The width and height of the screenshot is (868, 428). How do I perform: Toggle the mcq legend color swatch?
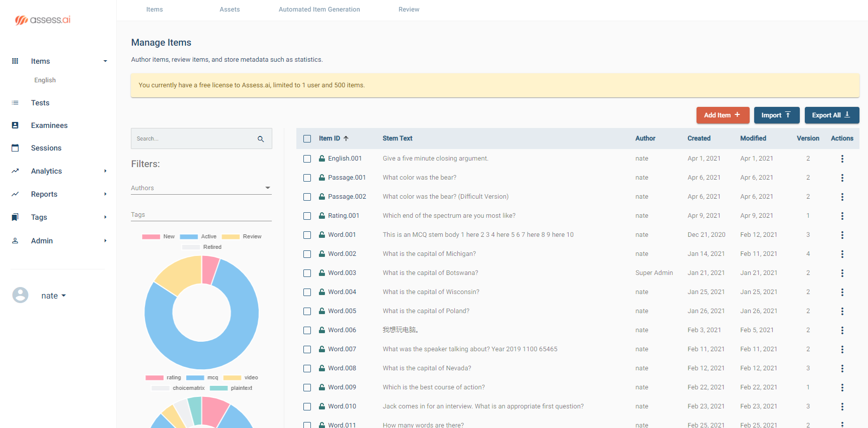point(195,378)
